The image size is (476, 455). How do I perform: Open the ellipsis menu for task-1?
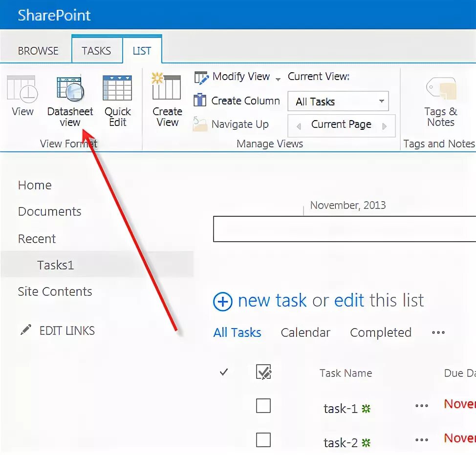pos(422,406)
